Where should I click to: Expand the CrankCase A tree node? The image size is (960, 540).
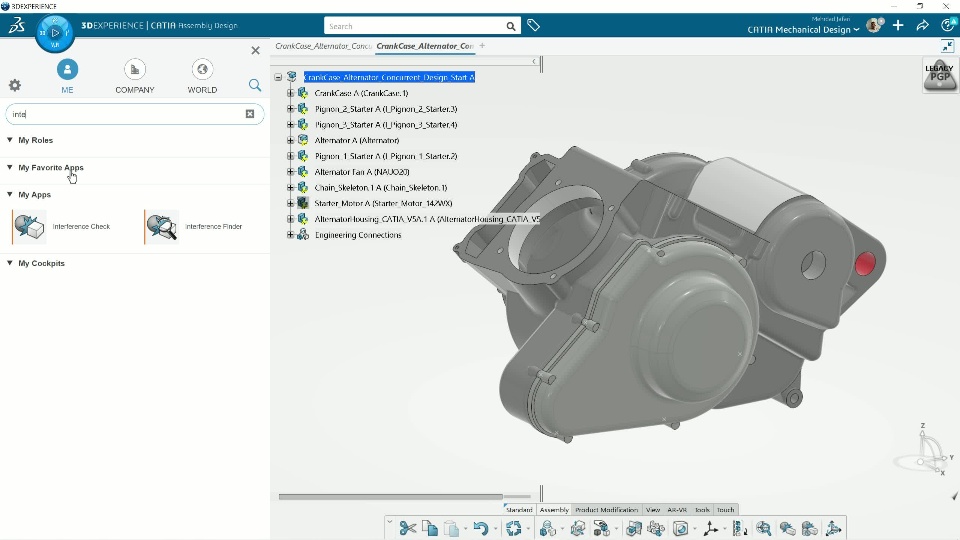pos(290,93)
